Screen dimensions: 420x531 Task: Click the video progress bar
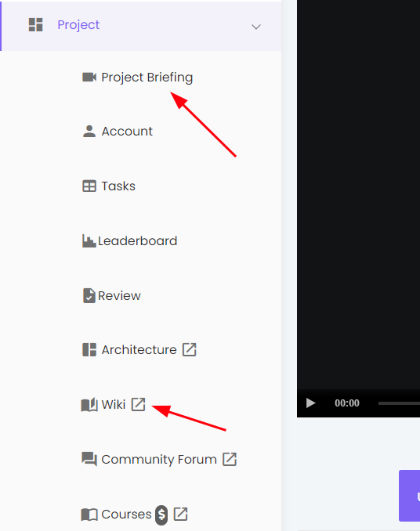point(399,403)
